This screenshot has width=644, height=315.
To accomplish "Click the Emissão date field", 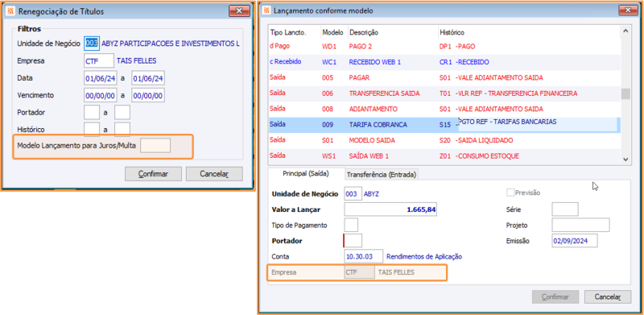I will click(575, 241).
